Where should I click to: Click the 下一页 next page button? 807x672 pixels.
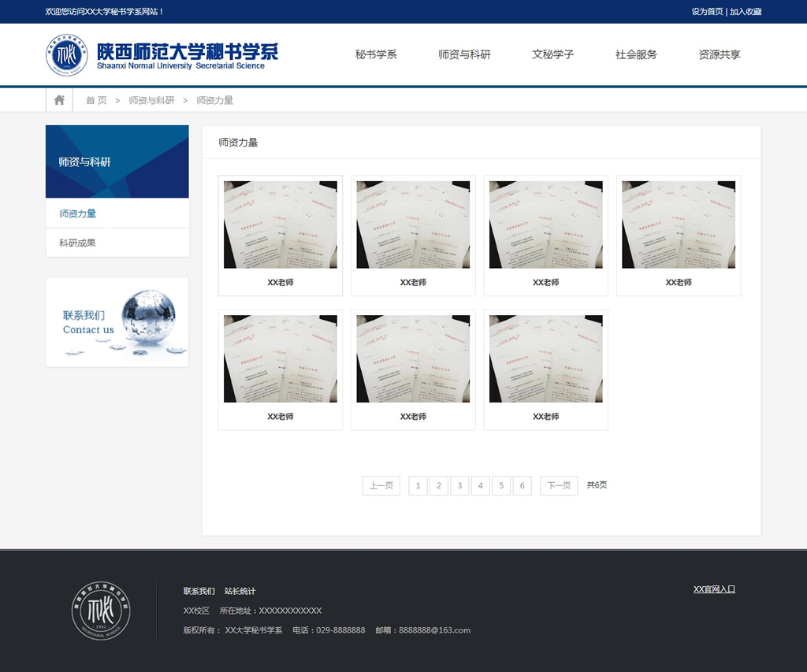pos(559,485)
